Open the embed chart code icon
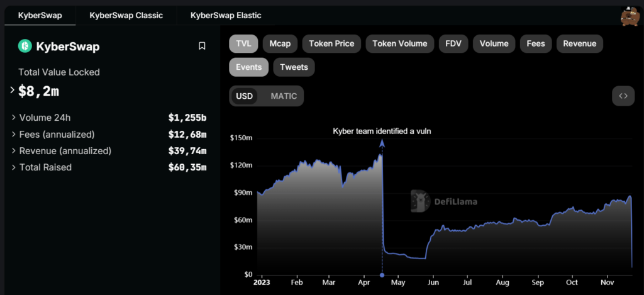644x295 pixels. coord(623,96)
